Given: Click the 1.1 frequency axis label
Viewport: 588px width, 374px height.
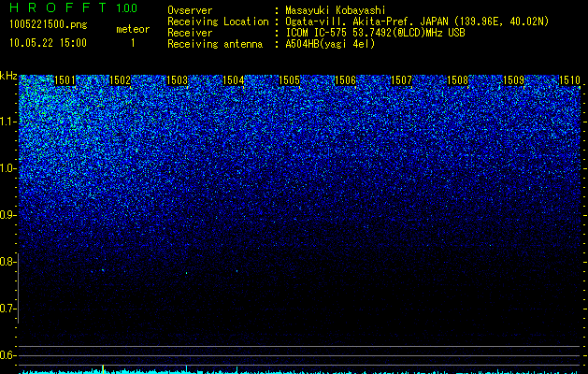Looking at the screenshot, I should click(7, 122).
